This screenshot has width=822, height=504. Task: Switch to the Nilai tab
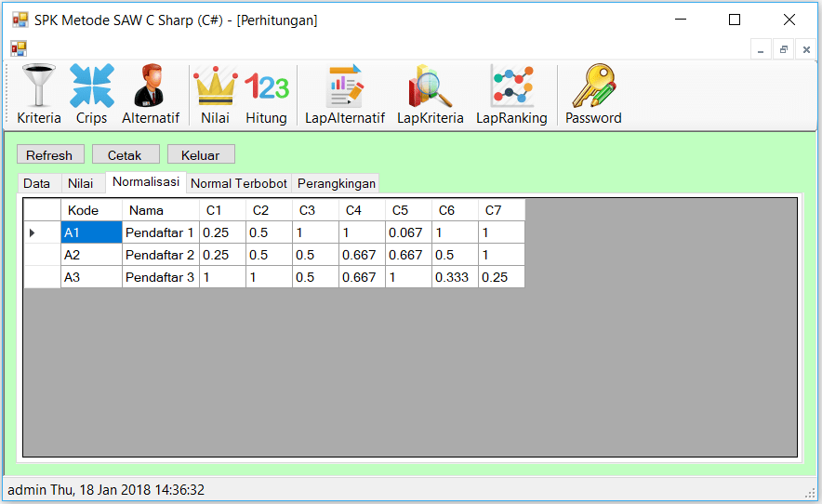pyautogui.click(x=81, y=184)
